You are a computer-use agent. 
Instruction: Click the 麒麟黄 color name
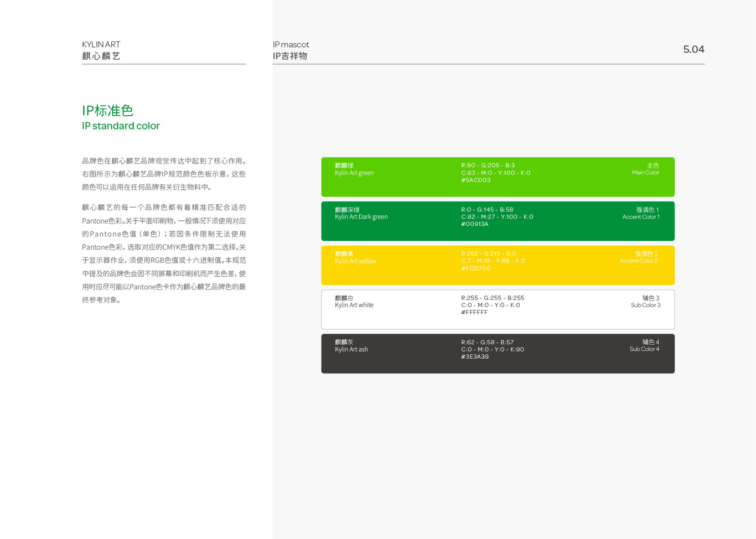point(344,253)
